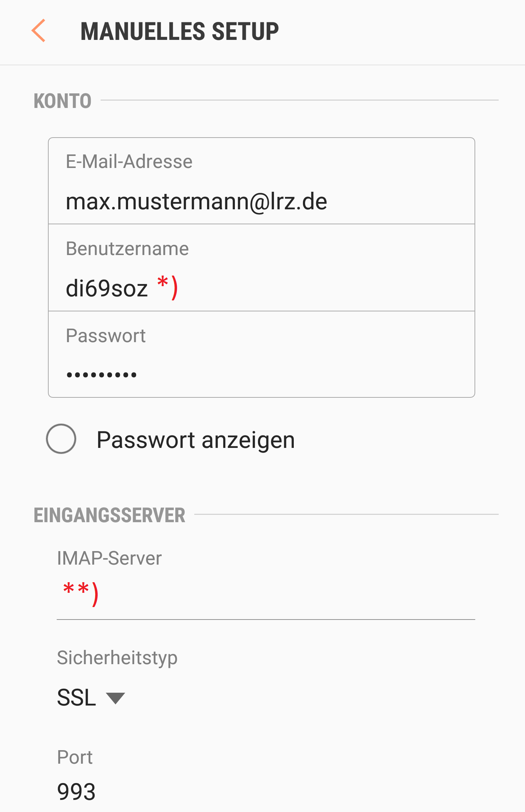This screenshot has height=812, width=525.
Task: Click the Sicherheitstyp label
Action: click(x=117, y=658)
